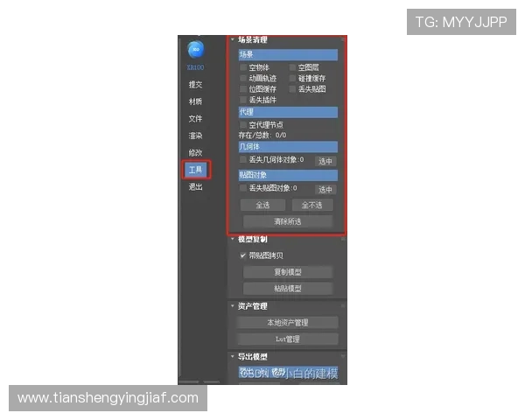Screen dimensions: 525x420
Task: Open 本地资产管理
Action: tap(288, 323)
